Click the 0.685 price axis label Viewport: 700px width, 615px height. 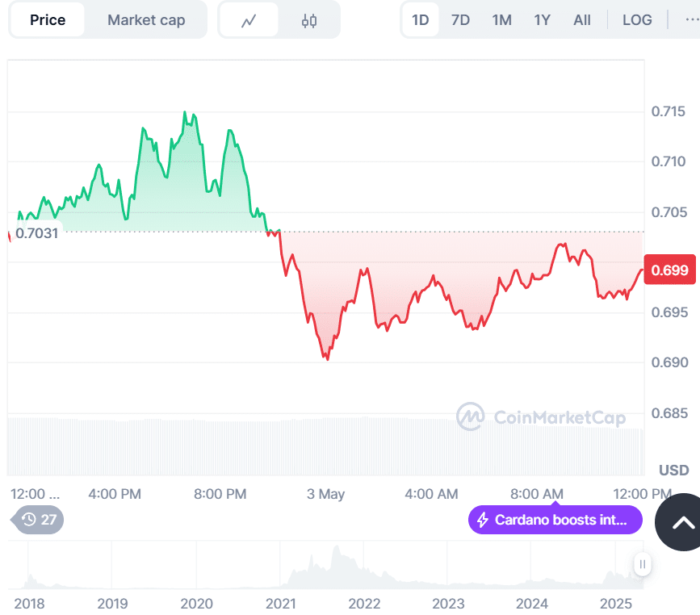point(669,413)
